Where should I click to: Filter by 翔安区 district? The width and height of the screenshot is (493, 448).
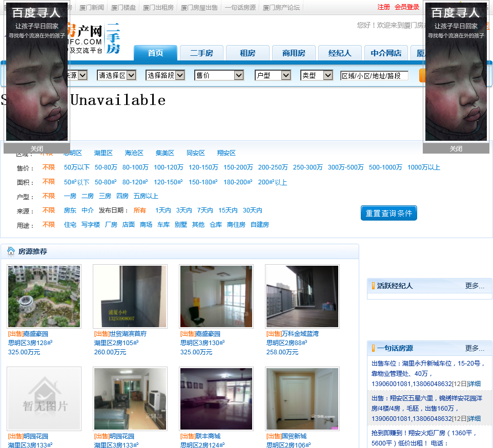[227, 153]
